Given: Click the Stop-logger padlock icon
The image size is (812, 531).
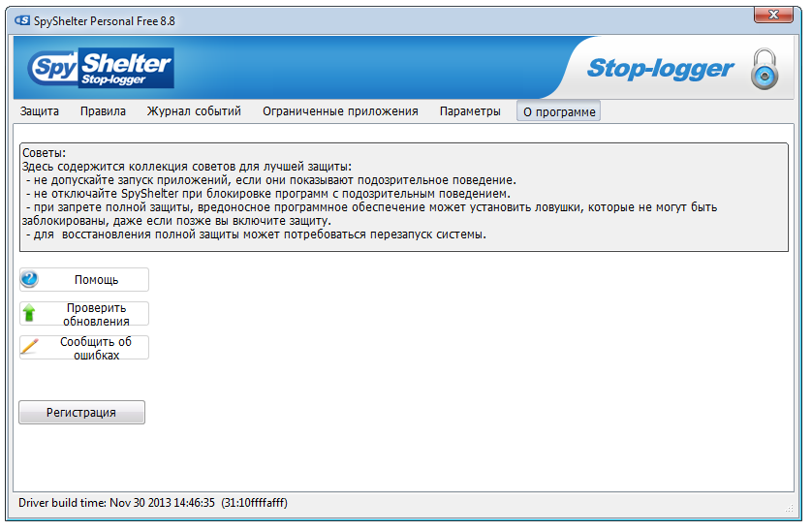Looking at the screenshot, I should pos(765,69).
